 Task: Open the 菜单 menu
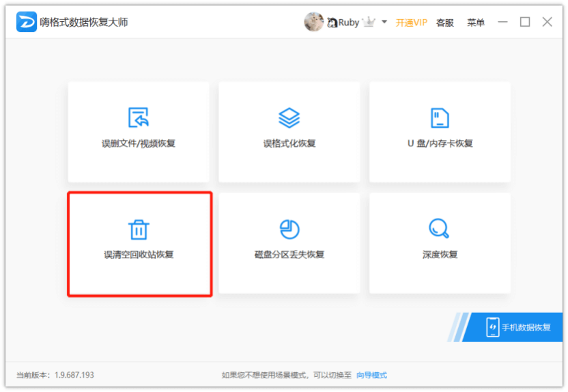tap(476, 23)
